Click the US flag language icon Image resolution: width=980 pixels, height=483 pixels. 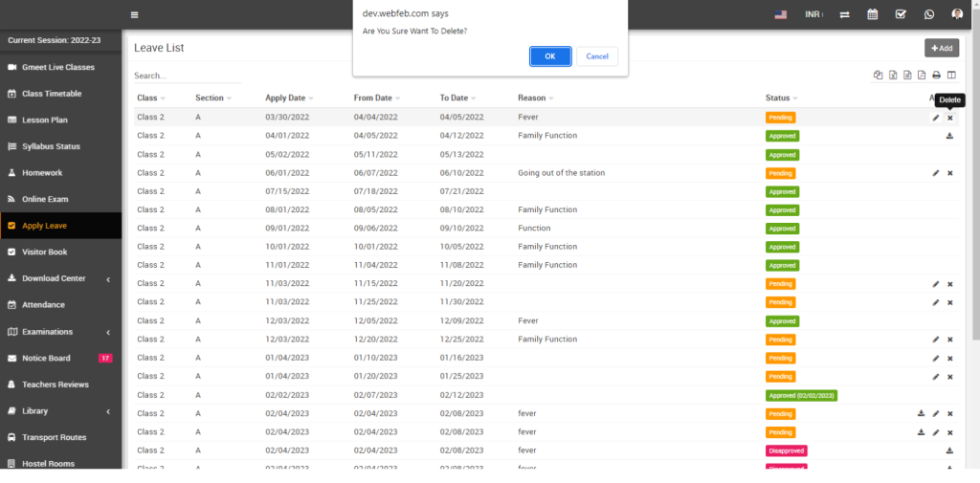(x=781, y=14)
